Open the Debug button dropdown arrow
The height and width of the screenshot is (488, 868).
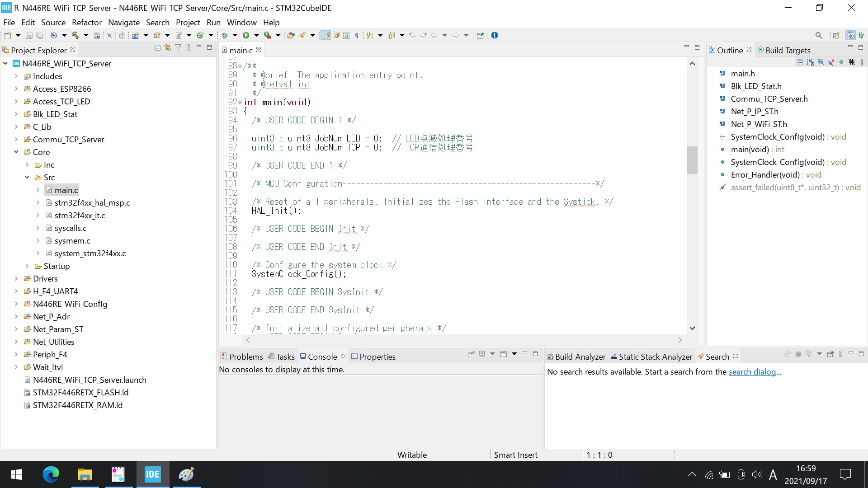[x=235, y=35]
